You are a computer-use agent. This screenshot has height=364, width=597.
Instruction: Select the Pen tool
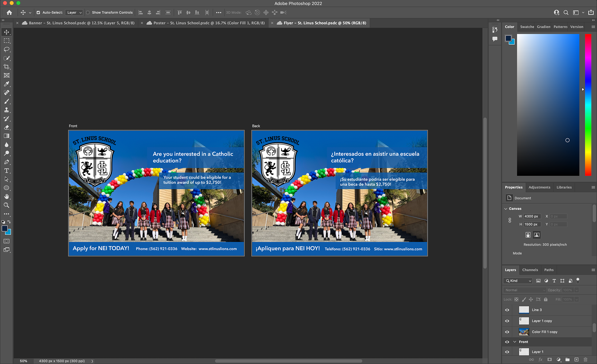[x=7, y=162]
